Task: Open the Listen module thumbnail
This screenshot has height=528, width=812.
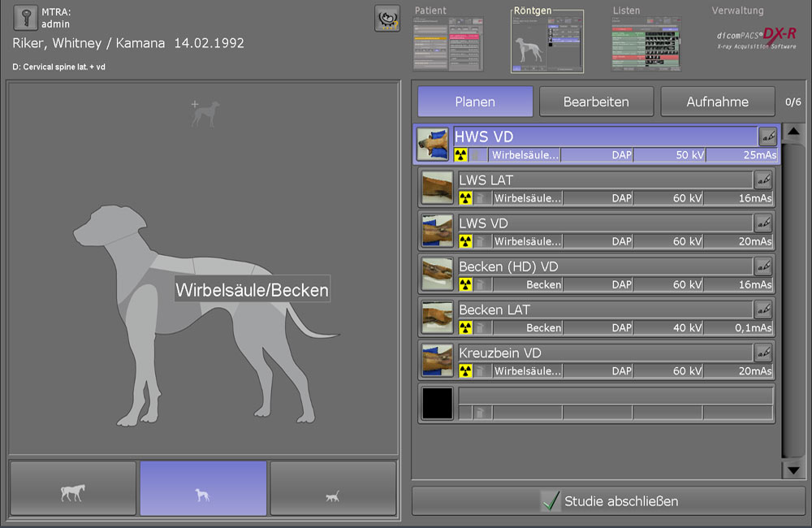Action: pos(646,44)
